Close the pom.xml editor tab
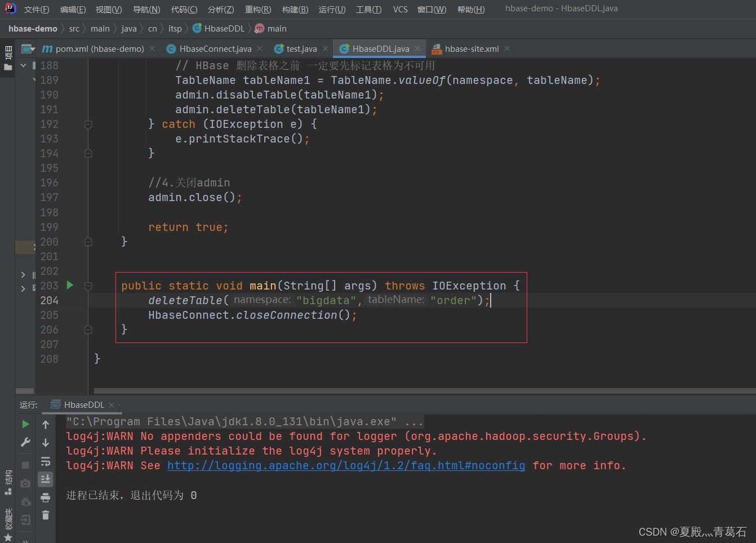This screenshot has width=756, height=543. pyautogui.click(x=152, y=49)
